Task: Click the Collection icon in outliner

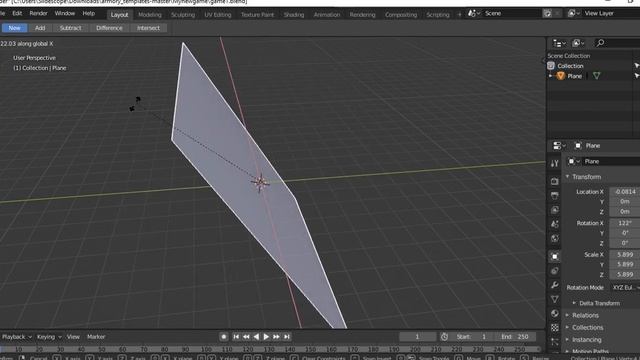Action: pos(551,66)
